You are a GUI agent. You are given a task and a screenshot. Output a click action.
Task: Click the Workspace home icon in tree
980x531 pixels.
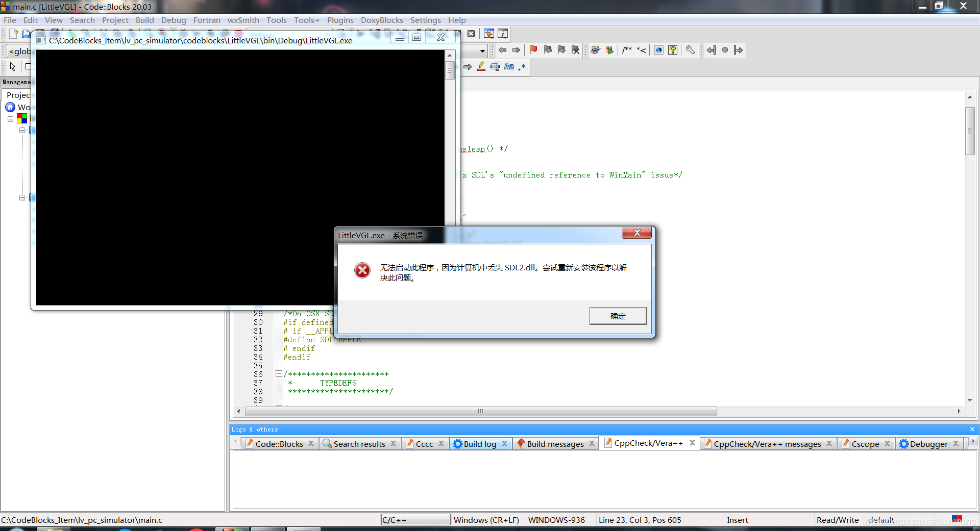click(10, 107)
